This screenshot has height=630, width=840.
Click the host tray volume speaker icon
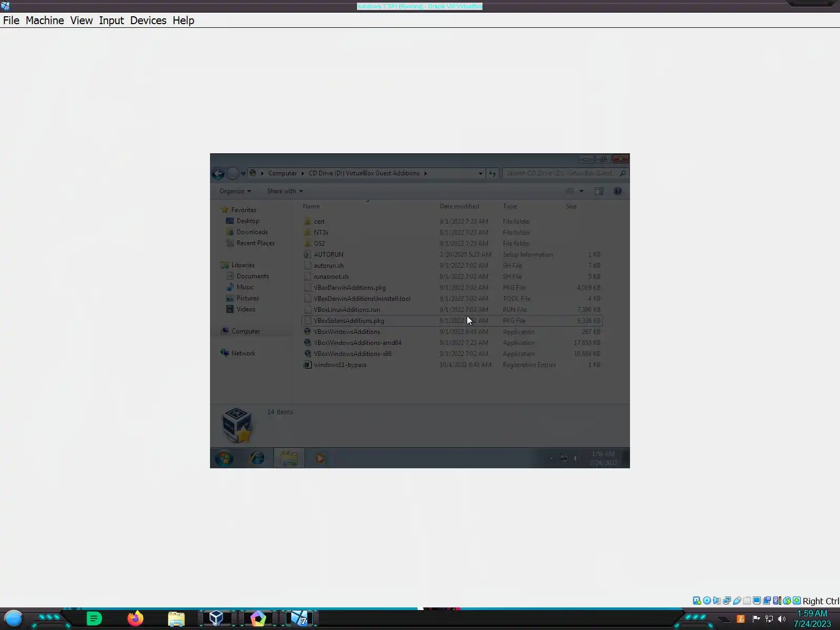782,619
